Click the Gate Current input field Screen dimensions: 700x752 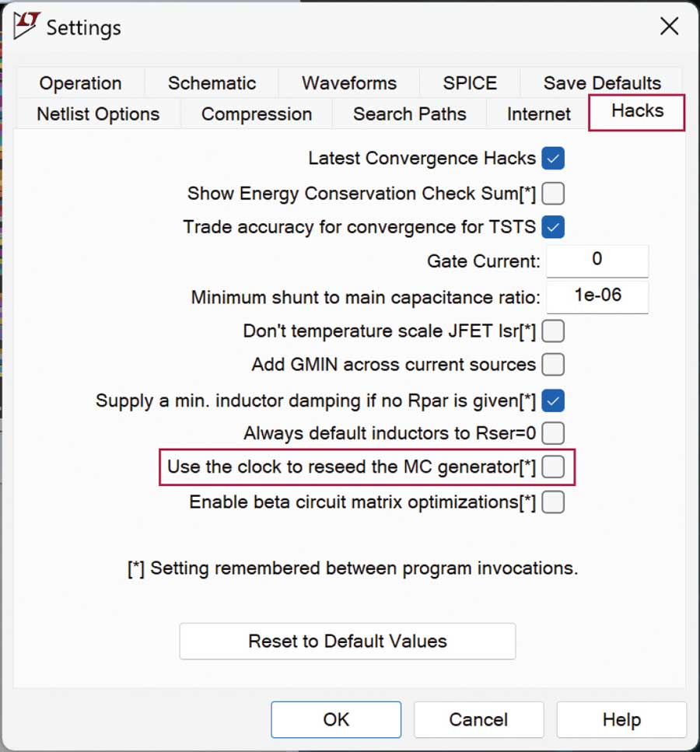pyautogui.click(x=597, y=261)
